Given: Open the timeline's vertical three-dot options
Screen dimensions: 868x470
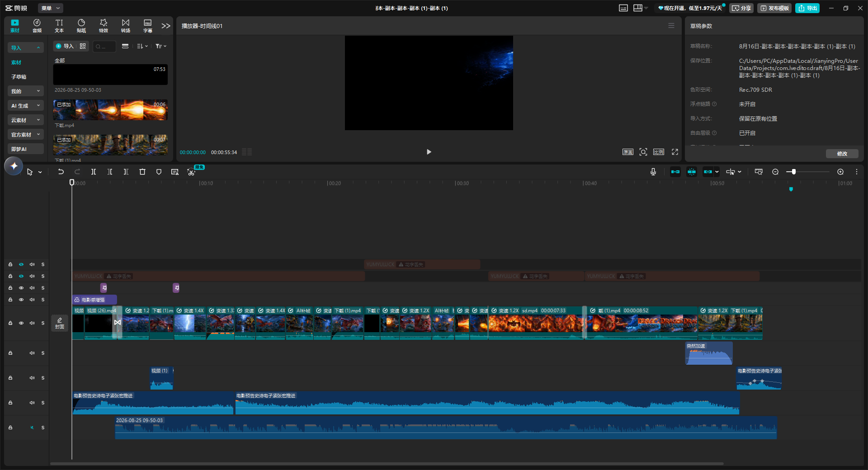Looking at the screenshot, I should [x=856, y=172].
